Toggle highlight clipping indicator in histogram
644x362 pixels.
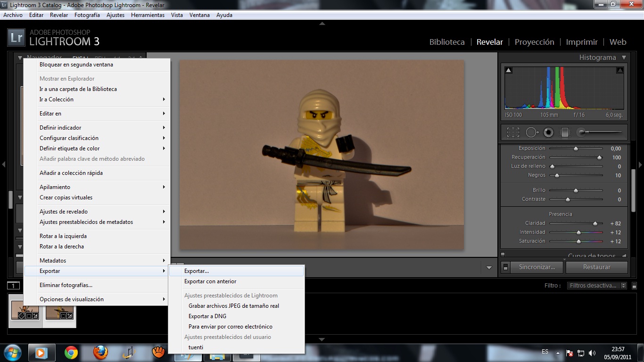(620, 70)
